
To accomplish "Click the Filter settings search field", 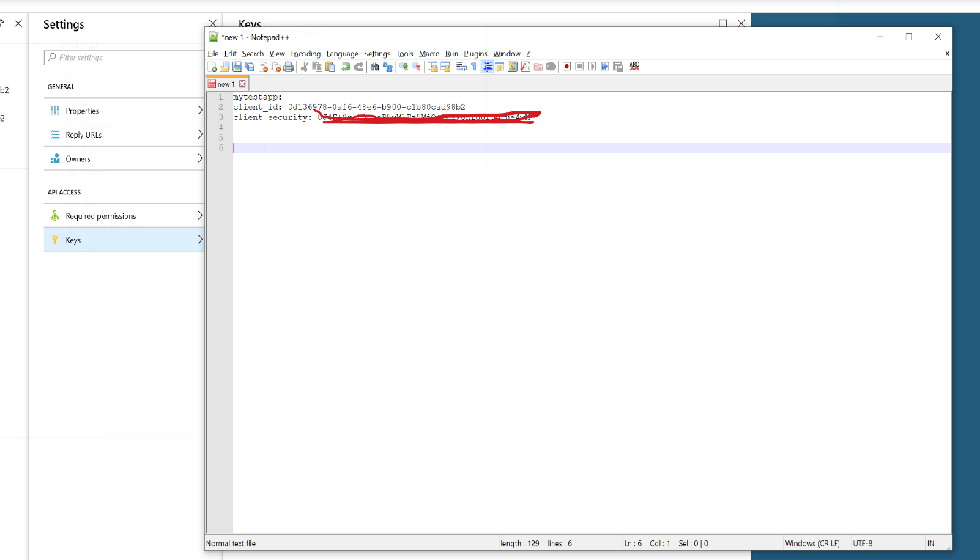I will tap(125, 58).
